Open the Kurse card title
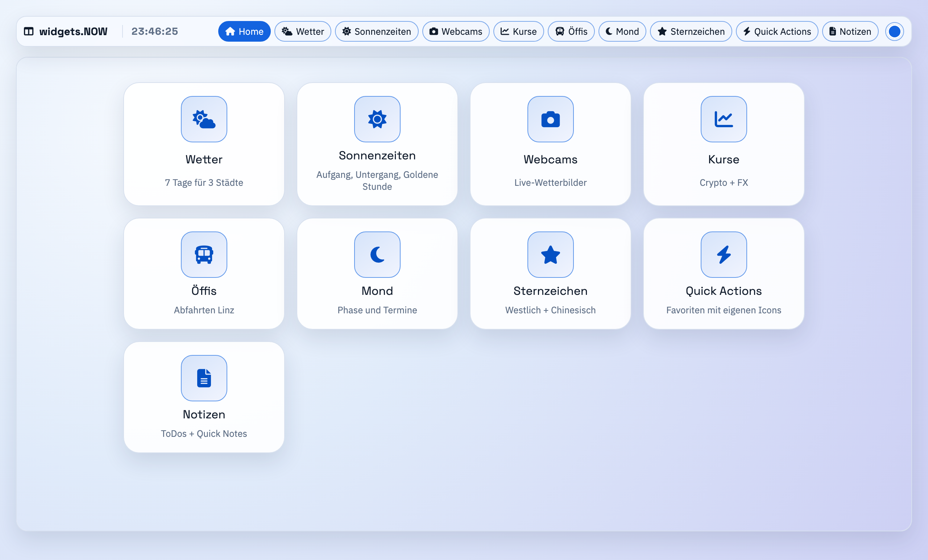 (724, 159)
